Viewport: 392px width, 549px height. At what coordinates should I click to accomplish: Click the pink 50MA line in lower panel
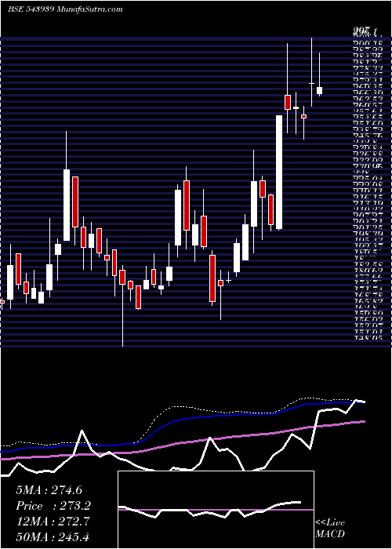[x=182, y=443]
